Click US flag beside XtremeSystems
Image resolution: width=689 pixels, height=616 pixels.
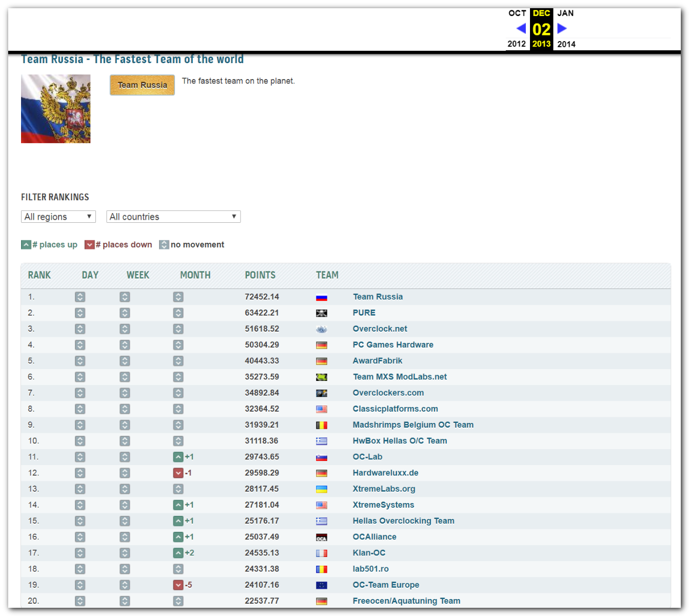tap(322, 505)
